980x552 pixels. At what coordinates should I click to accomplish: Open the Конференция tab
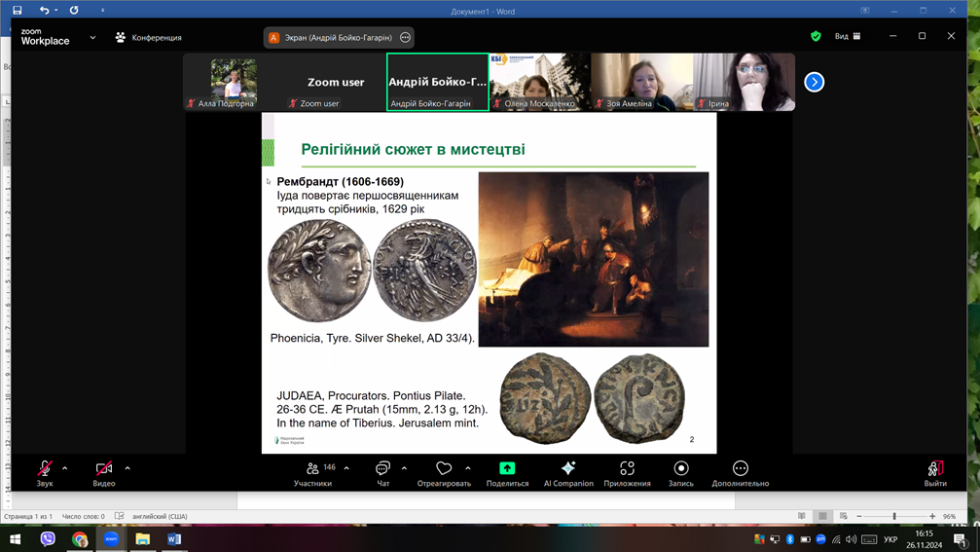tap(149, 38)
